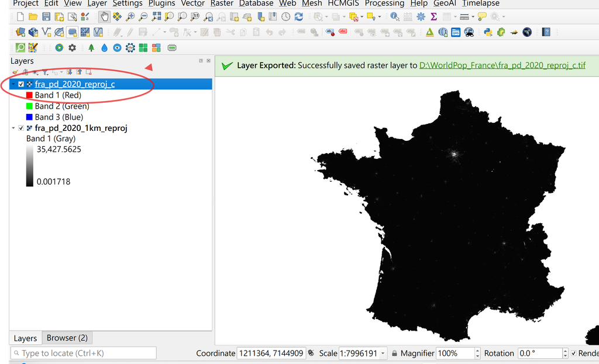Open the exported fra_pd_2020_reproj_c.tif file link

(x=502, y=65)
